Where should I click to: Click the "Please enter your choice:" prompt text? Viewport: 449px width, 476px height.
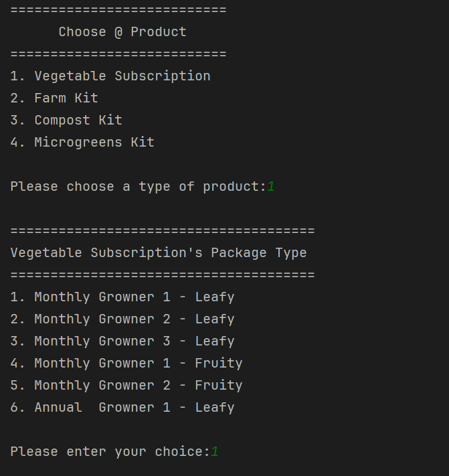(x=110, y=452)
